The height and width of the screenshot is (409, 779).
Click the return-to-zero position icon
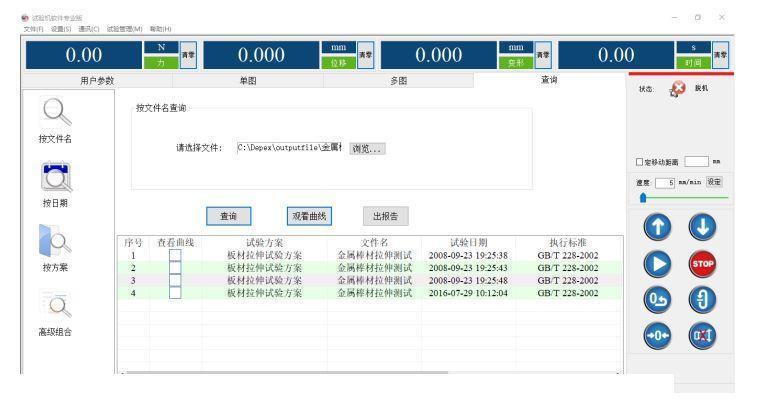657,300
